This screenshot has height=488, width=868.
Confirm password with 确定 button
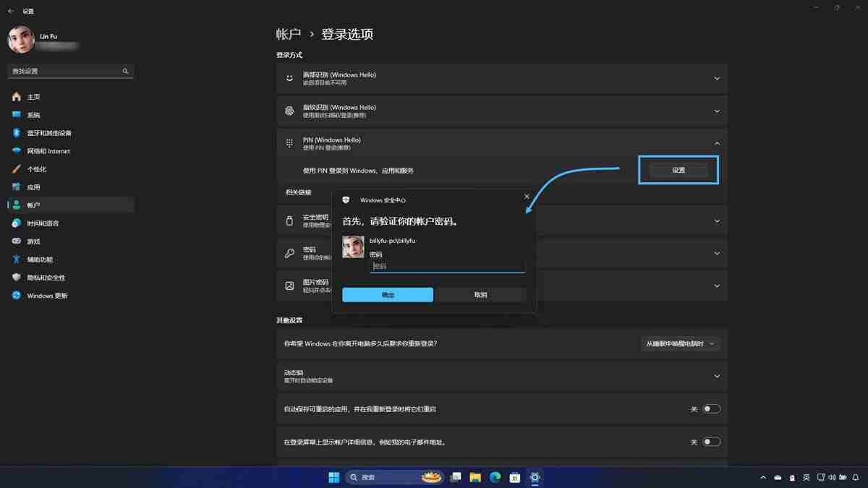(387, 294)
